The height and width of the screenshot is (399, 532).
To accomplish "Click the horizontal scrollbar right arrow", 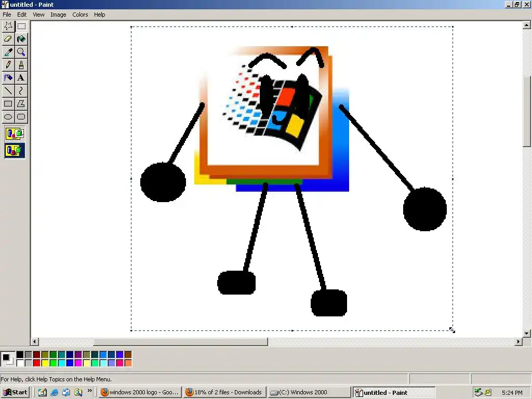I will tap(518, 342).
